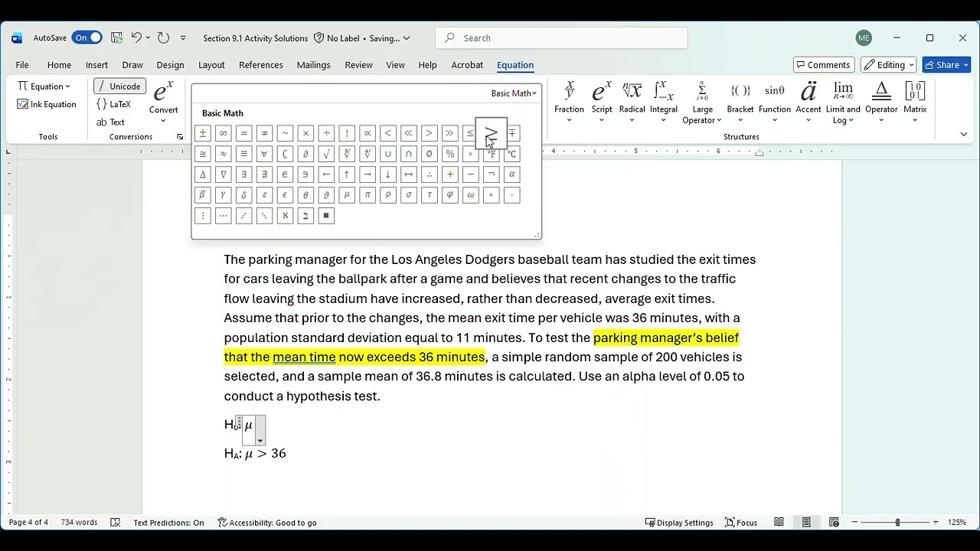Insert the infinity symbol
This screenshot has width=980, height=551.
224,133
